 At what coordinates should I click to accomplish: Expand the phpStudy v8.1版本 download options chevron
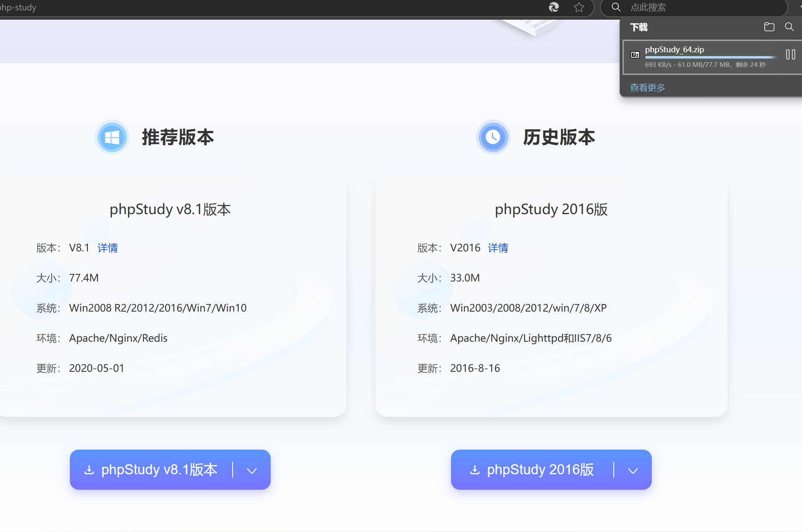252,471
